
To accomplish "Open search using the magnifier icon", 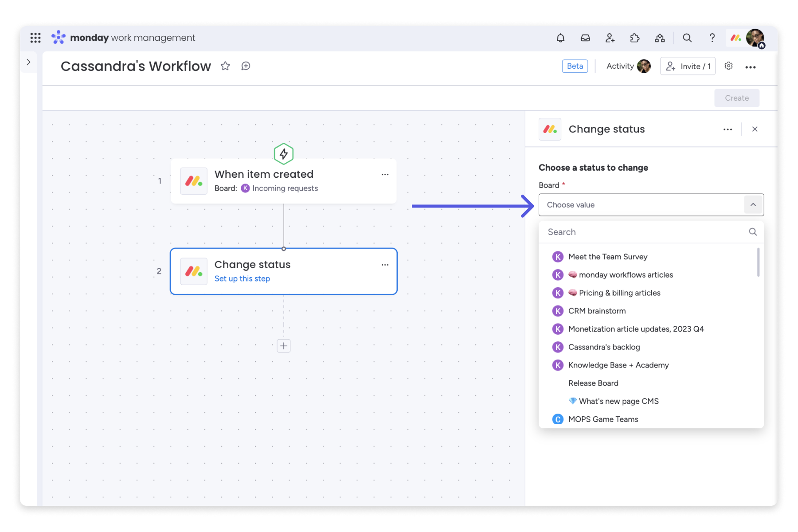I will pos(687,38).
